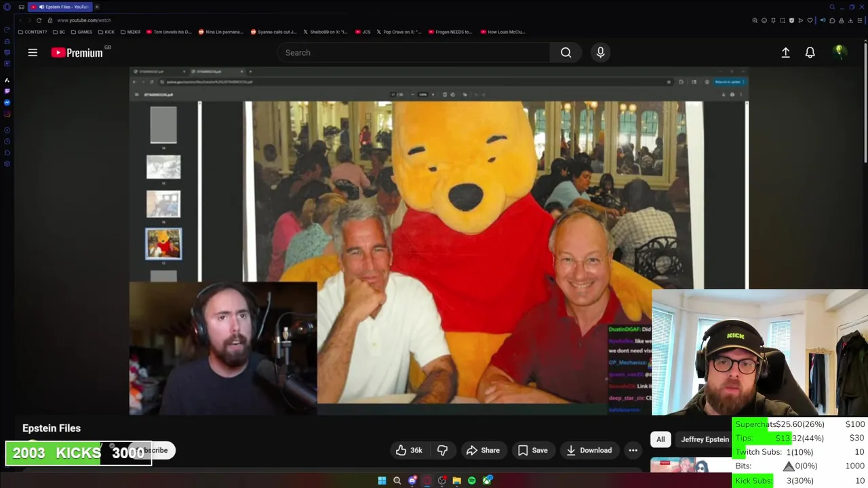Open the YouTube account avatar menu
The image size is (868, 488).
tap(840, 52)
